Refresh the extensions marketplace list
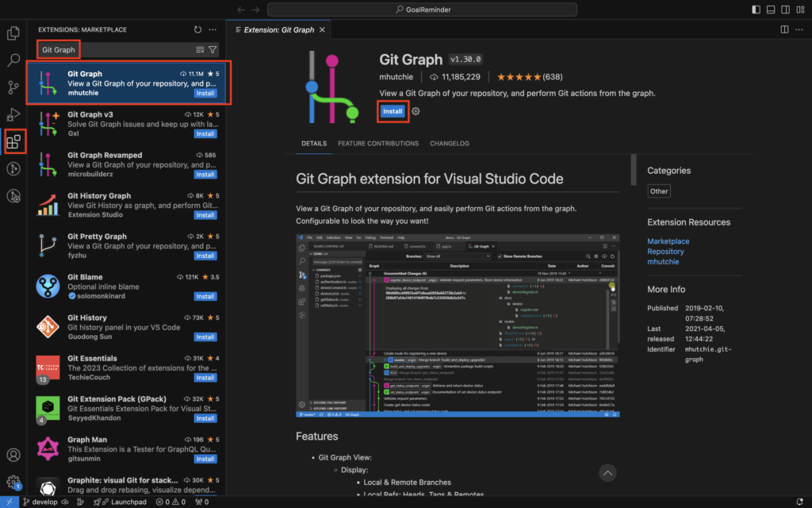The height and width of the screenshot is (508, 812). [197, 29]
